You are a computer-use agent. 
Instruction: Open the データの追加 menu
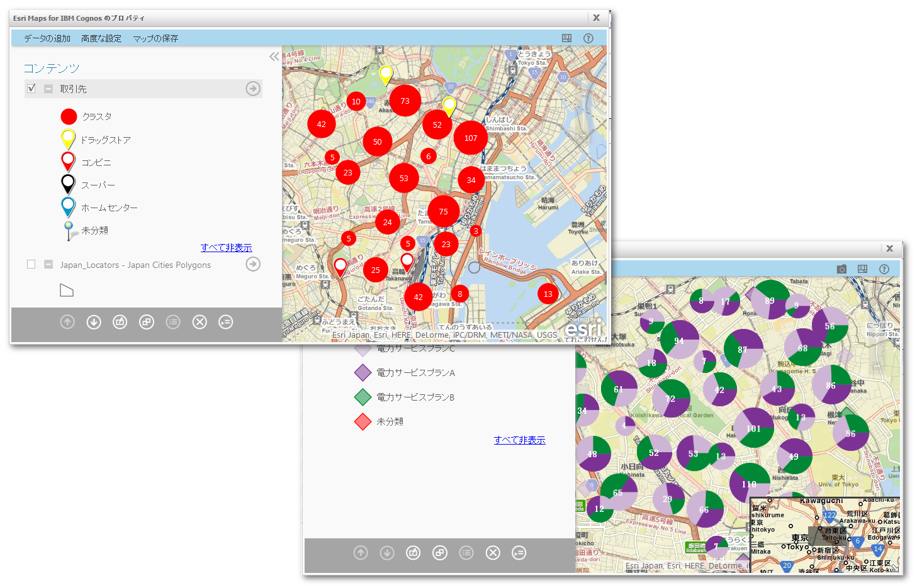[47, 38]
